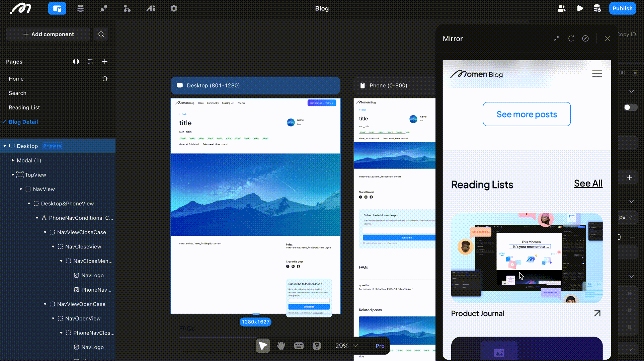
Task: Open the 29% zoom level dropdown
Action: 347,346
